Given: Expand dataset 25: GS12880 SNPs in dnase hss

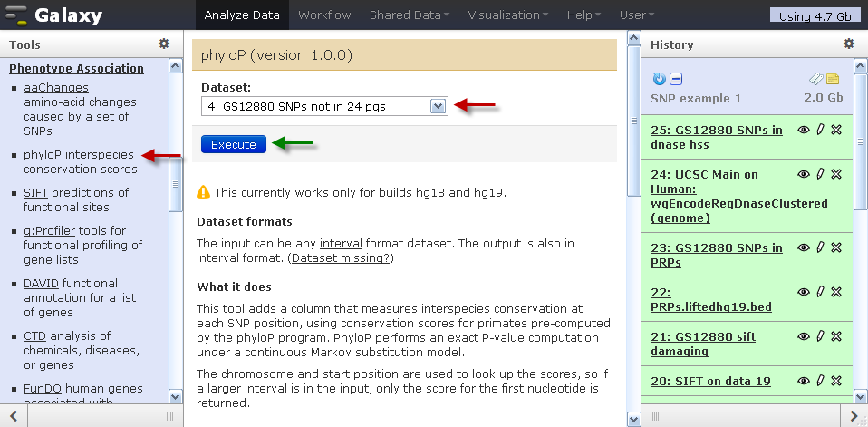Looking at the screenshot, I should 717,138.
